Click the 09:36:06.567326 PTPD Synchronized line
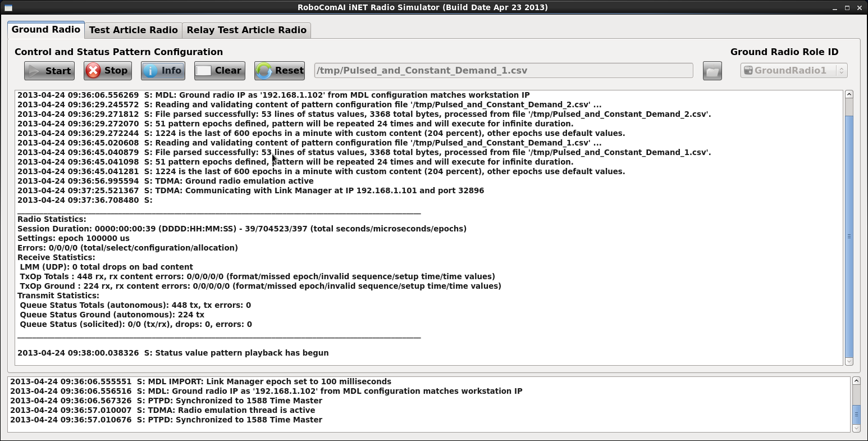Screen dimensions: 868x441 [166, 401]
